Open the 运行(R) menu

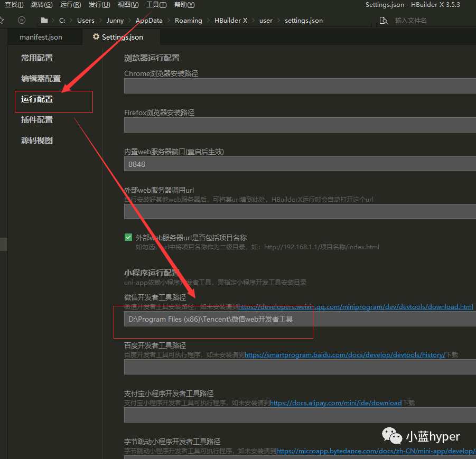point(70,5)
